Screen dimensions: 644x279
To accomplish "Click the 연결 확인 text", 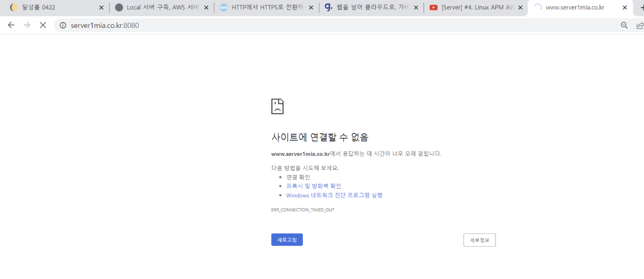I will 298,177.
